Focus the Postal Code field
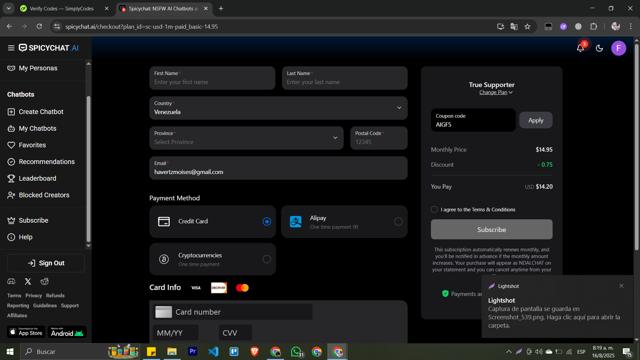 pos(378,138)
